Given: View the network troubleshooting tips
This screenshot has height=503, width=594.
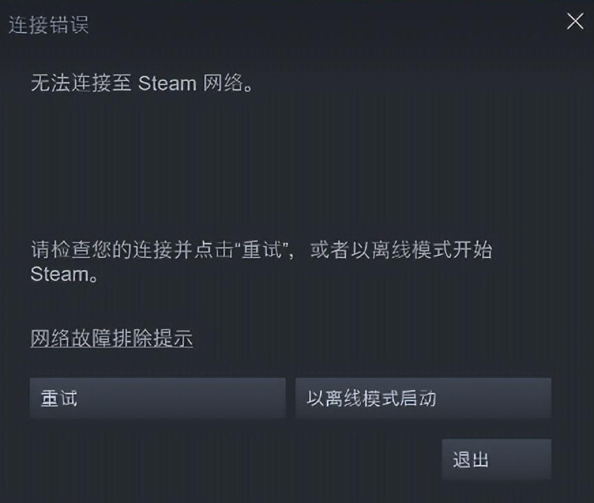Looking at the screenshot, I should (x=111, y=338).
